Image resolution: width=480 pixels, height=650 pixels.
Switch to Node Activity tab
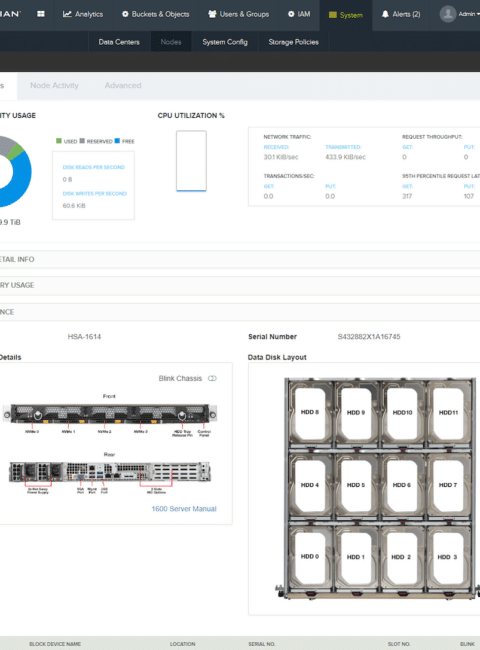[x=54, y=85]
